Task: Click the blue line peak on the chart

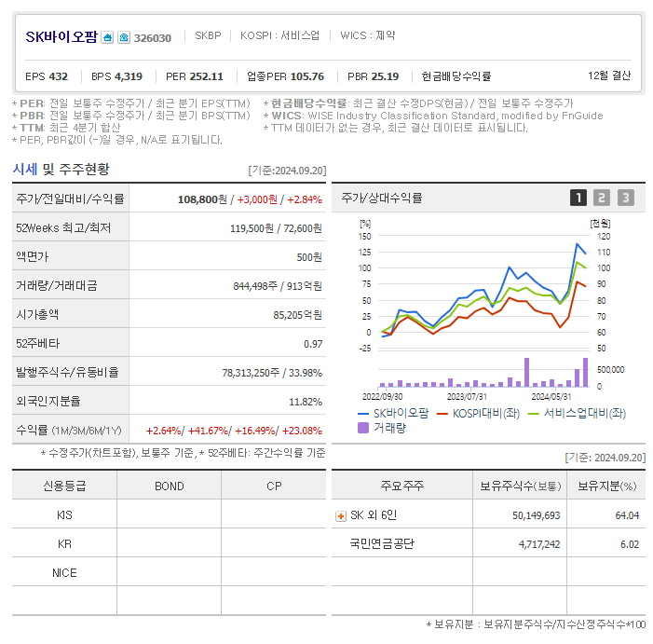Action: (x=577, y=244)
